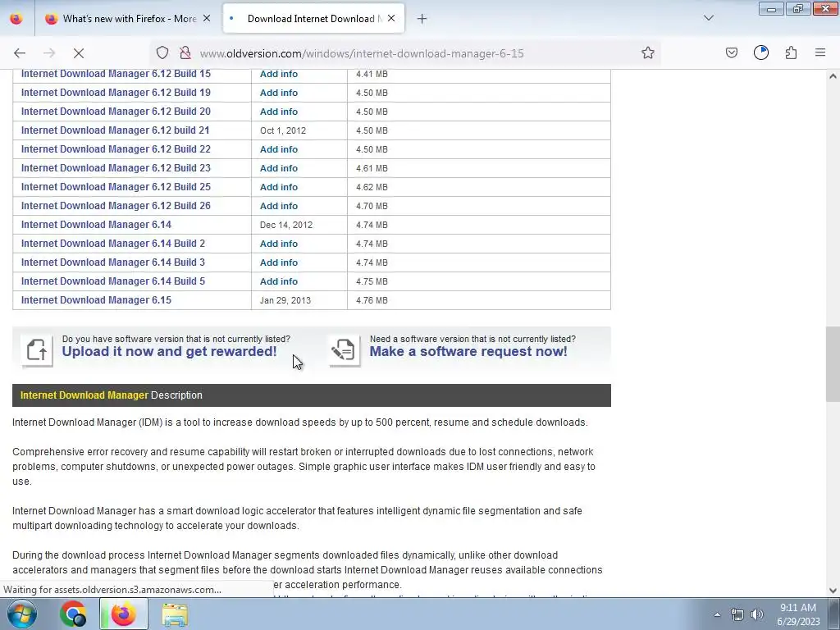Viewport: 840px width, 630px height.
Task: Click the Firefox View icon in tab bar
Action: pyautogui.click(x=16, y=19)
